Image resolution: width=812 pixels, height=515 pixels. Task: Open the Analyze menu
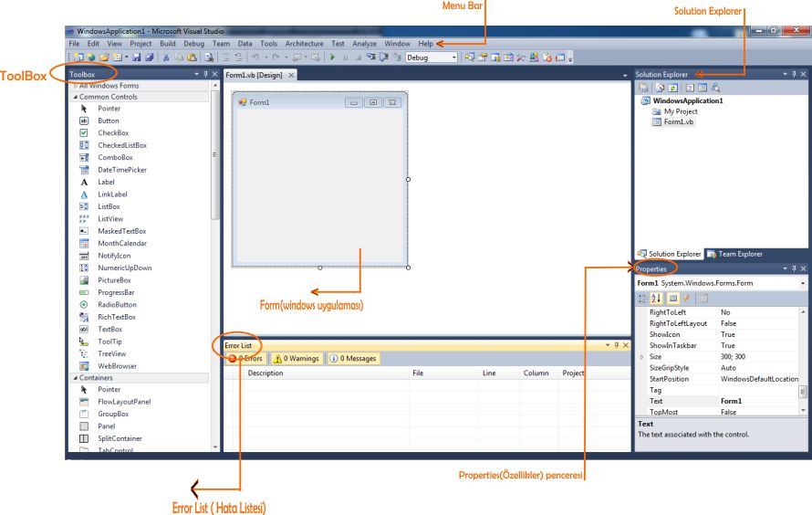pos(365,44)
